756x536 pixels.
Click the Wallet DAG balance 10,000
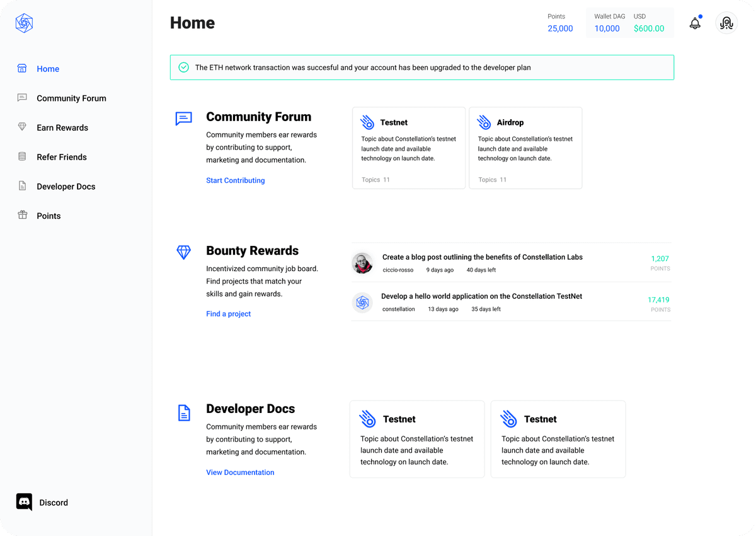coord(607,28)
